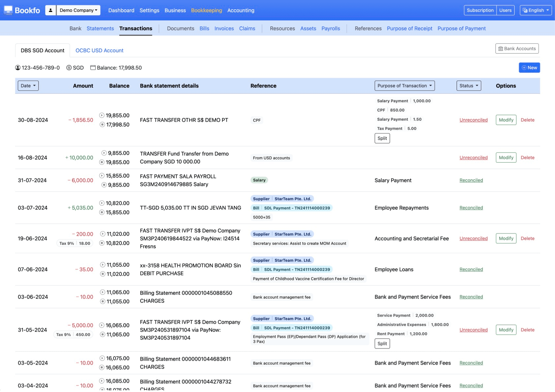Switch to the OCBC USD Account tab
The height and width of the screenshot is (392, 555).
[x=99, y=50]
